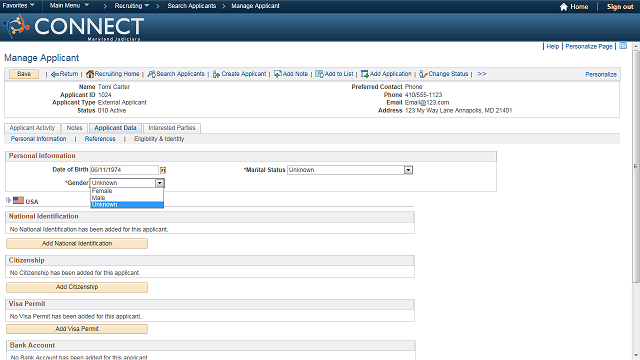Open the Interested Parties tab

pos(172,128)
